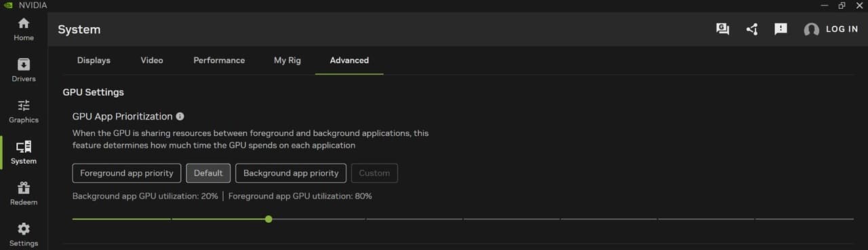Open the feedback notification icon
Viewport: 868px width, 250px height.
pyautogui.click(x=781, y=29)
